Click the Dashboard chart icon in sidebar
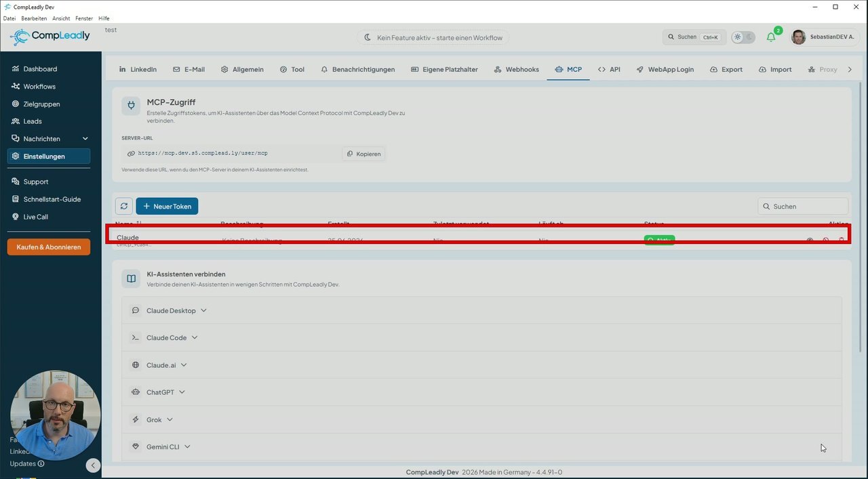Viewport: 868px width, 479px height. (16, 69)
